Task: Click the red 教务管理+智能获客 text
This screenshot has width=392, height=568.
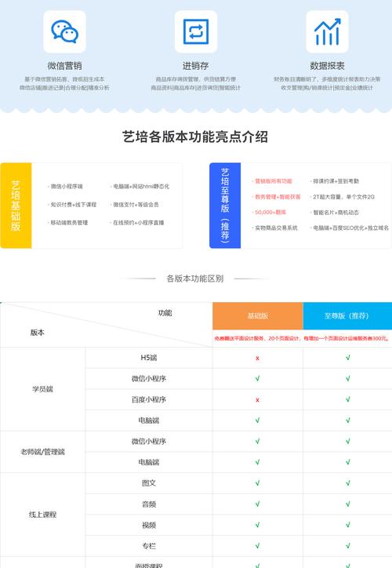Action: (277, 197)
